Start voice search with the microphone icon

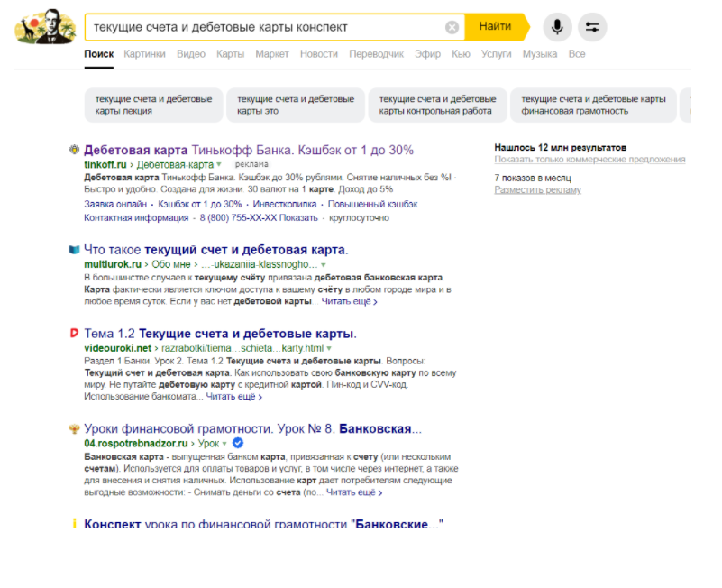click(x=557, y=27)
